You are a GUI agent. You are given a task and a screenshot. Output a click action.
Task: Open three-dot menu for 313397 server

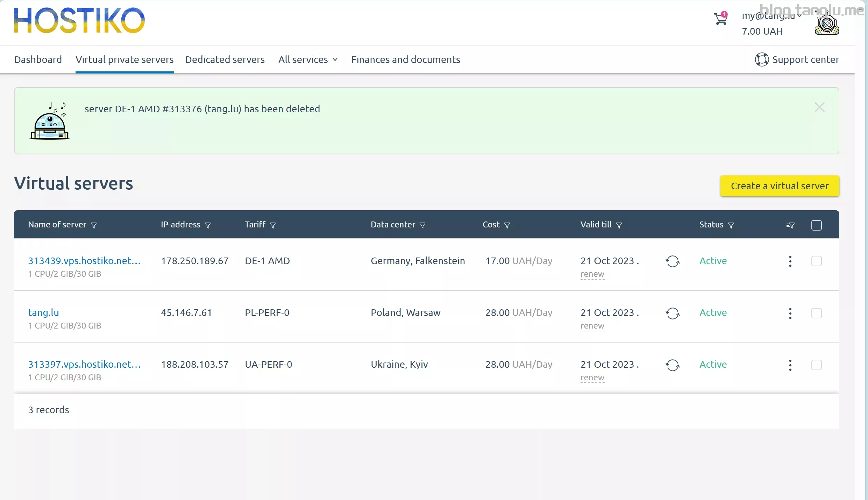coord(790,365)
